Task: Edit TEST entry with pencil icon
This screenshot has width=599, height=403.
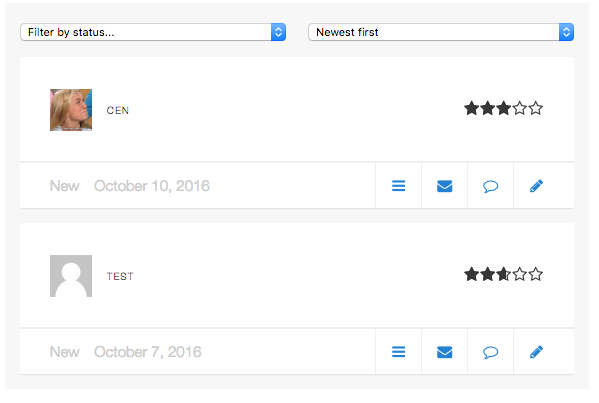Action: coord(536,352)
